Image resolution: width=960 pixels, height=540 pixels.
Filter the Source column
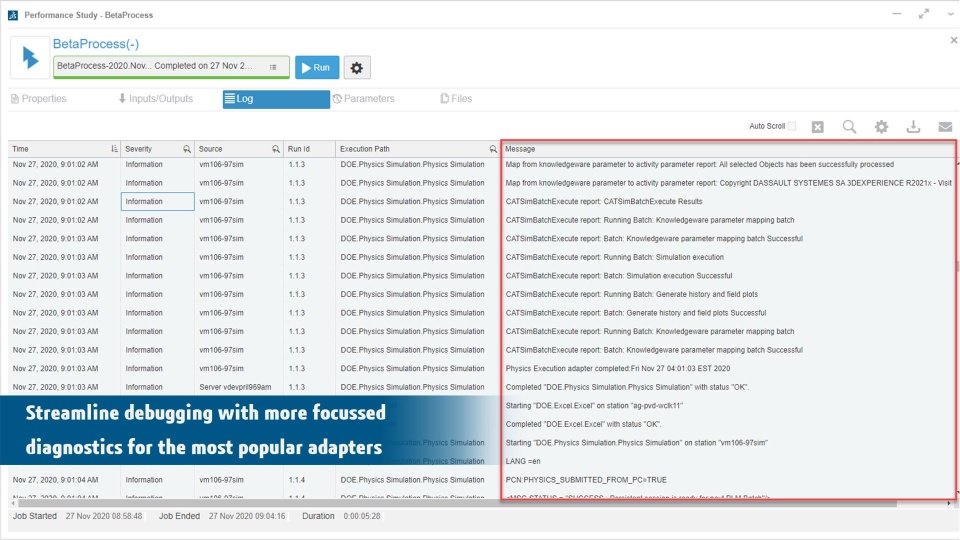(276, 149)
